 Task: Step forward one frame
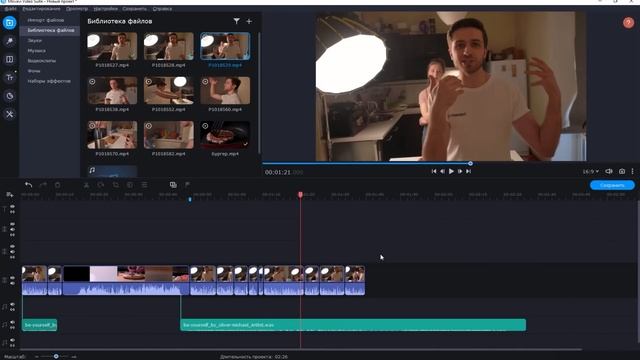(x=460, y=171)
